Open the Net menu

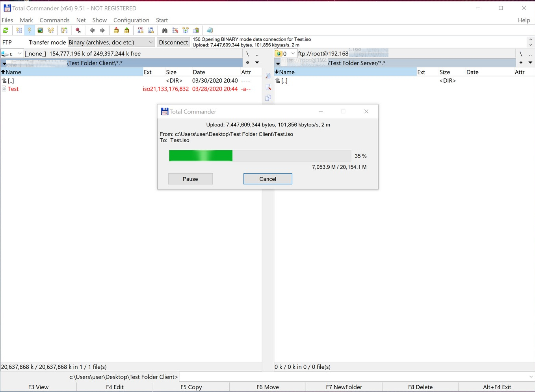click(81, 20)
